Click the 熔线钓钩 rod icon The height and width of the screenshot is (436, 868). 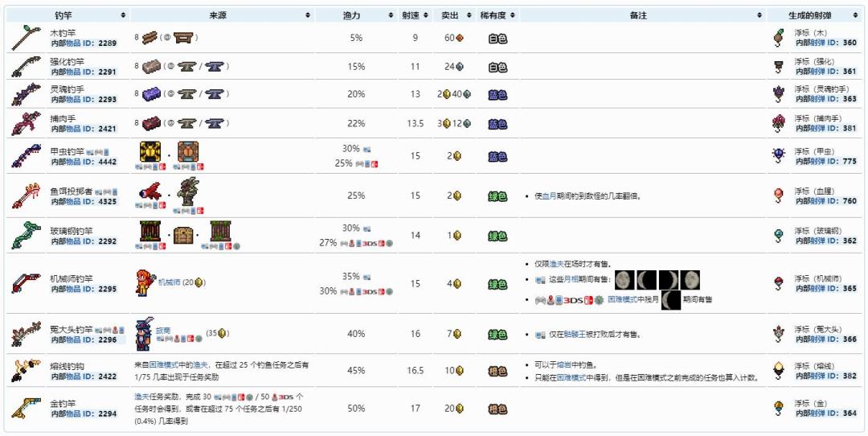click(26, 370)
